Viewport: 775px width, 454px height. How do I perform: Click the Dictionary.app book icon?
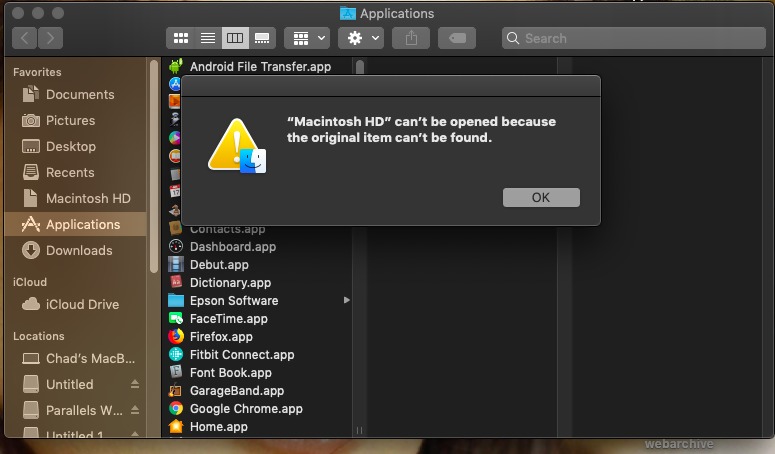coord(175,282)
